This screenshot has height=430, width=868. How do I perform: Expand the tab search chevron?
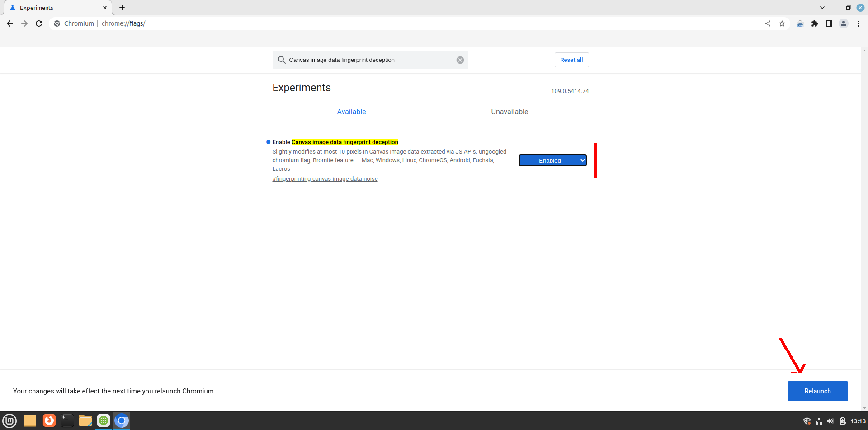(822, 8)
